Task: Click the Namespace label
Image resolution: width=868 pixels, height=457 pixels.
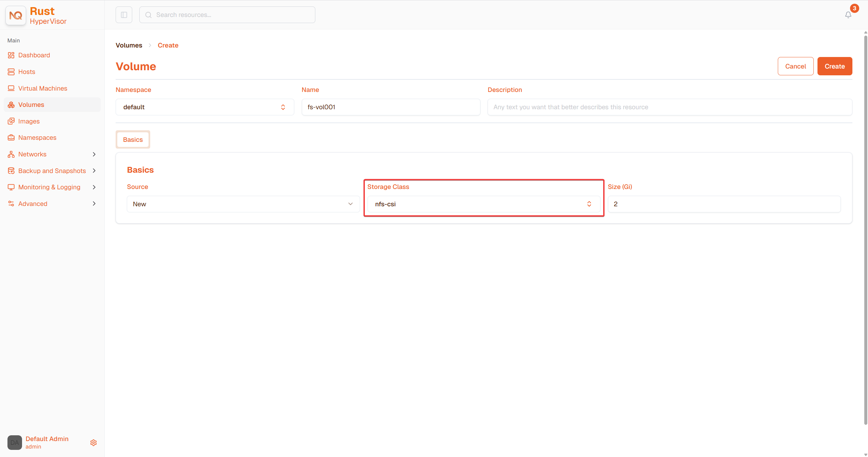Action: point(133,90)
